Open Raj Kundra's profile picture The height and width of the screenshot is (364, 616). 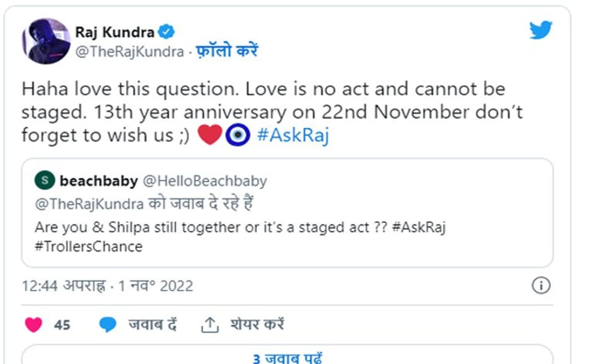(x=46, y=41)
